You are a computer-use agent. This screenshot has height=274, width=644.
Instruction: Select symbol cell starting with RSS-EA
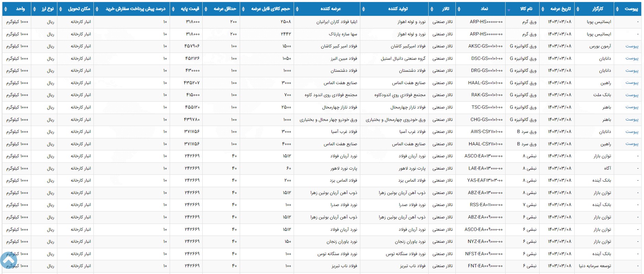tap(481, 205)
